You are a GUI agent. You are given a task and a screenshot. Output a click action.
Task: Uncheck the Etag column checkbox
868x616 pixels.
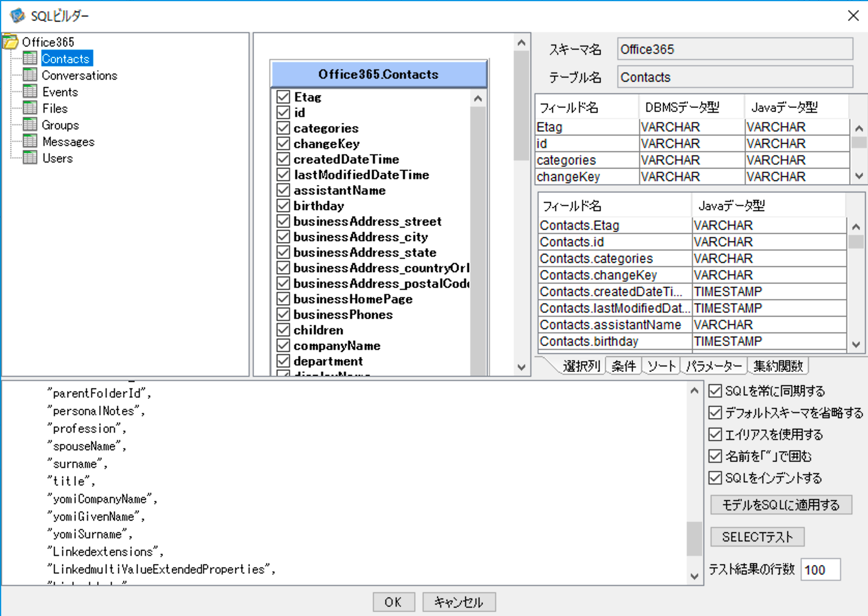click(x=283, y=97)
